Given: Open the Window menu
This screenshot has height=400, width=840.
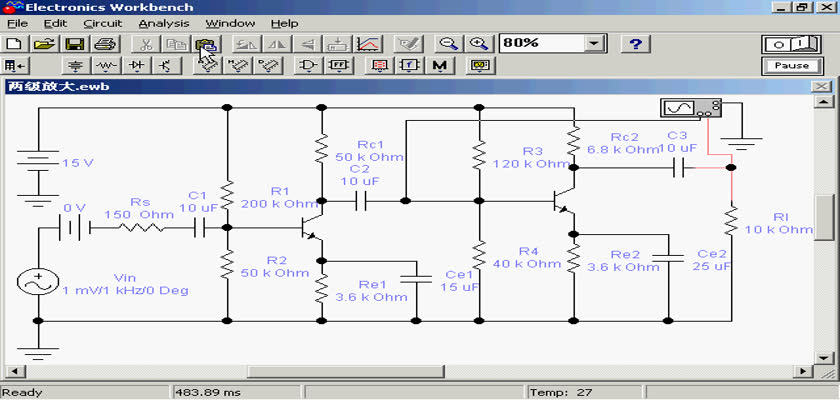Looking at the screenshot, I should 230,24.
